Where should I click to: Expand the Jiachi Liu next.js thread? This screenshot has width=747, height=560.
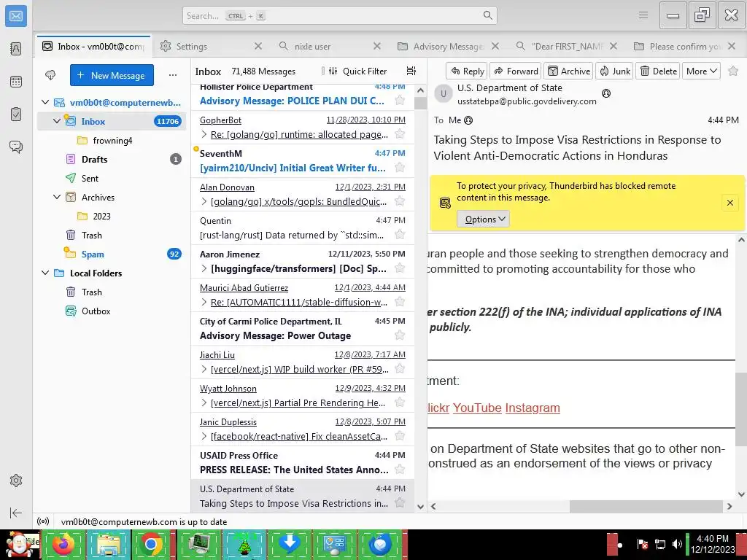(x=204, y=369)
